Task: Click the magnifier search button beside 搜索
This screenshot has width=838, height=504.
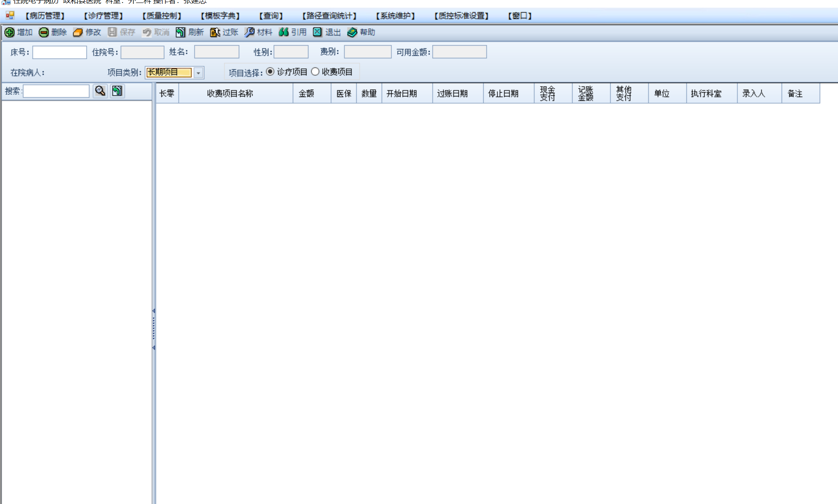Action: point(100,91)
